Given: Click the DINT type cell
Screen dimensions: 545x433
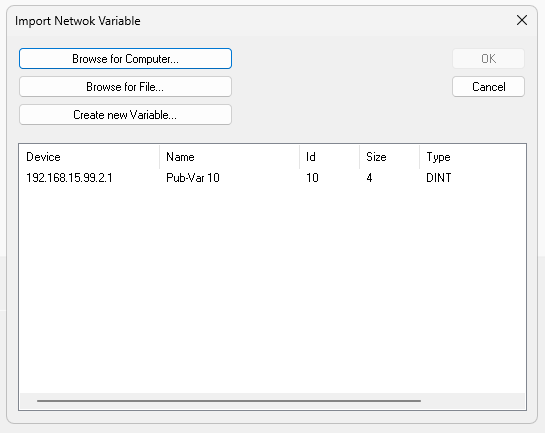Looking at the screenshot, I should (x=439, y=178).
